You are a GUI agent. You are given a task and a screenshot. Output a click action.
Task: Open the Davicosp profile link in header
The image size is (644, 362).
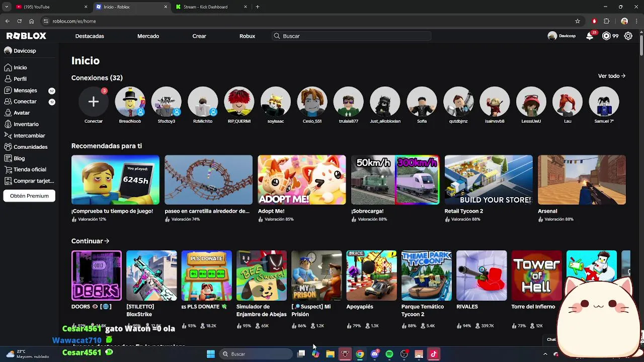click(561, 36)
